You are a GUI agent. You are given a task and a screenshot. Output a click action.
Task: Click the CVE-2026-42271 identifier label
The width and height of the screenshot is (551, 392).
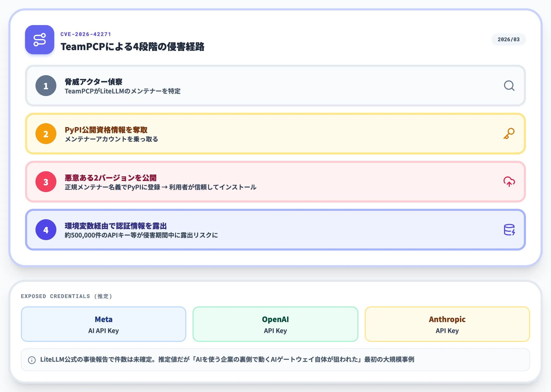click(86, 34)
